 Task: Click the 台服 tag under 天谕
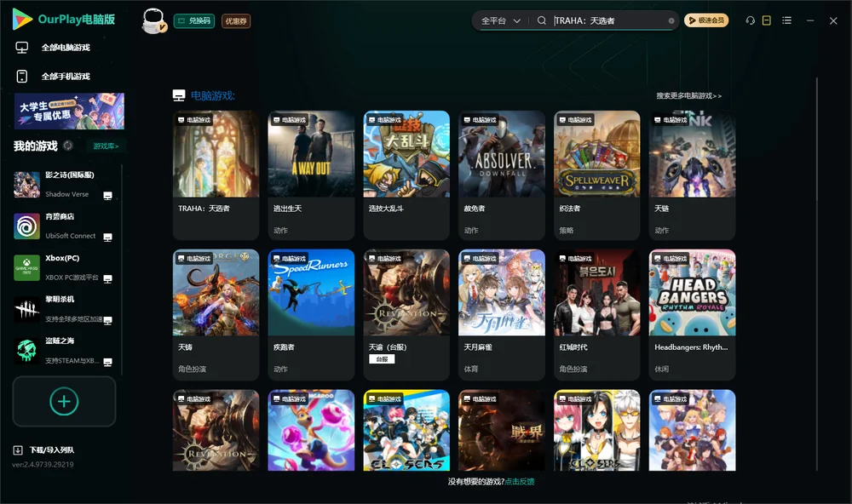click(382, 359)
